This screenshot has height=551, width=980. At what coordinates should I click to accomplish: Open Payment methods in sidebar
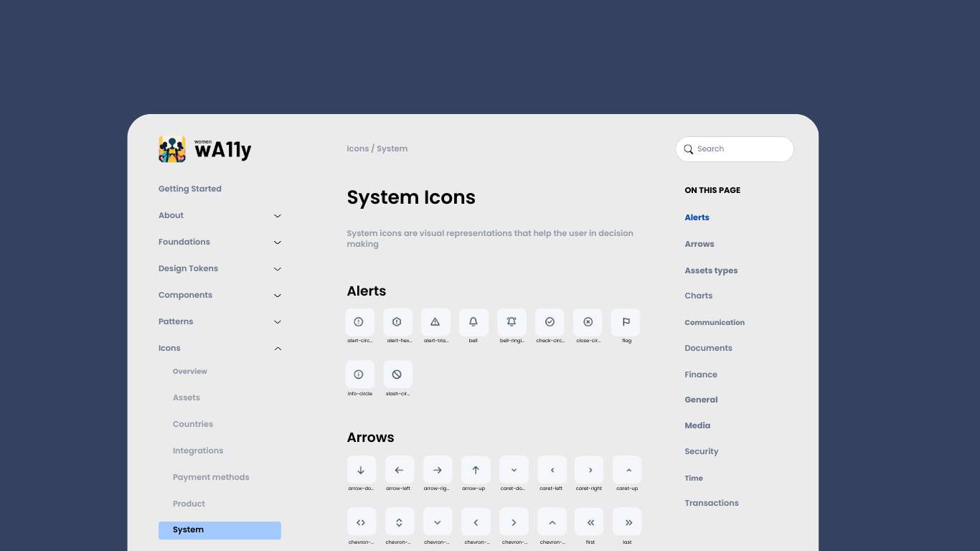point(211,477)
